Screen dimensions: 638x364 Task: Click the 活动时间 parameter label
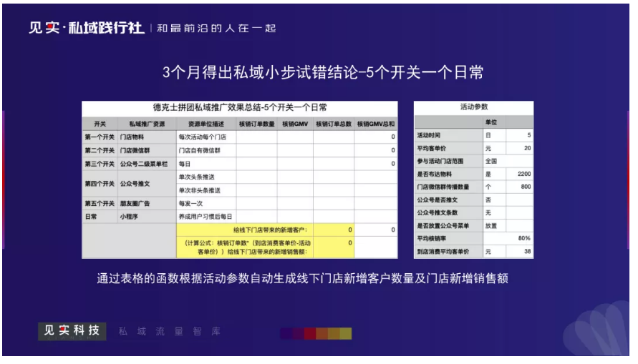click(x=449, y=135)
